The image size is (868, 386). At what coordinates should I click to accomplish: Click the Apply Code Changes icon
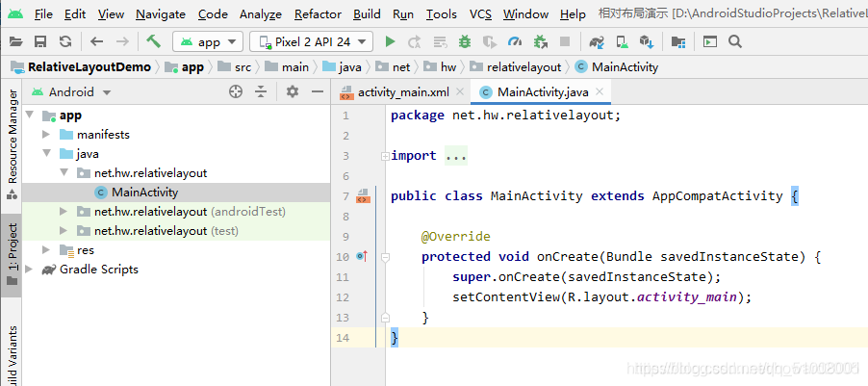point(440,41)
